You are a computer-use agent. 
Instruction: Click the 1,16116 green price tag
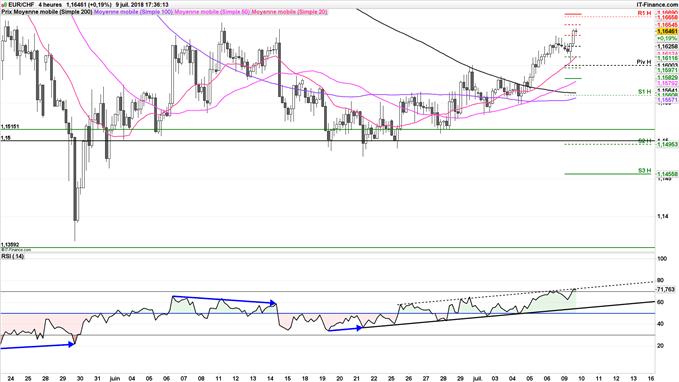pyautogui.click(x=667, y=58)
